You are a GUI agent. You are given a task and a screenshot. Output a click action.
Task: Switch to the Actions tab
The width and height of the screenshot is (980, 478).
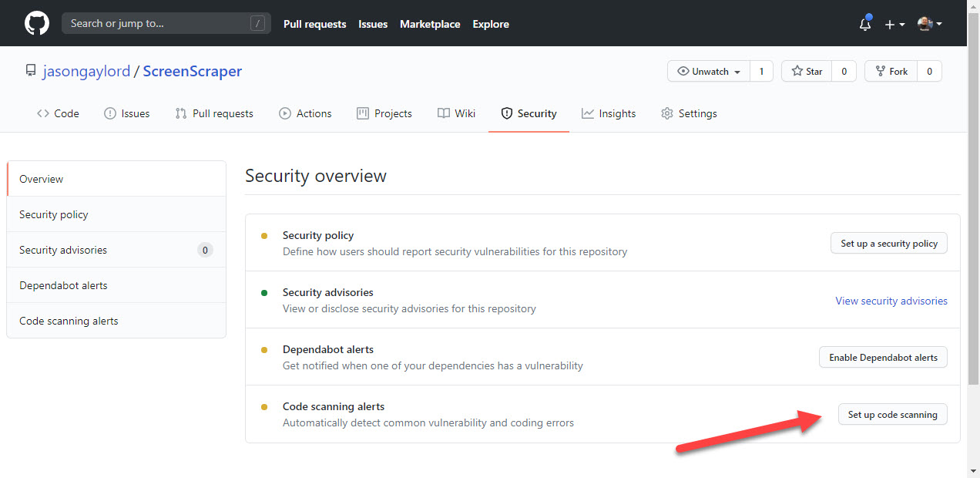[x=305, y=113]
